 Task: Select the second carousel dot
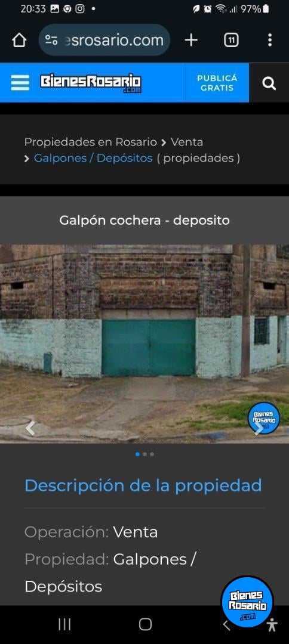(144, 454)
